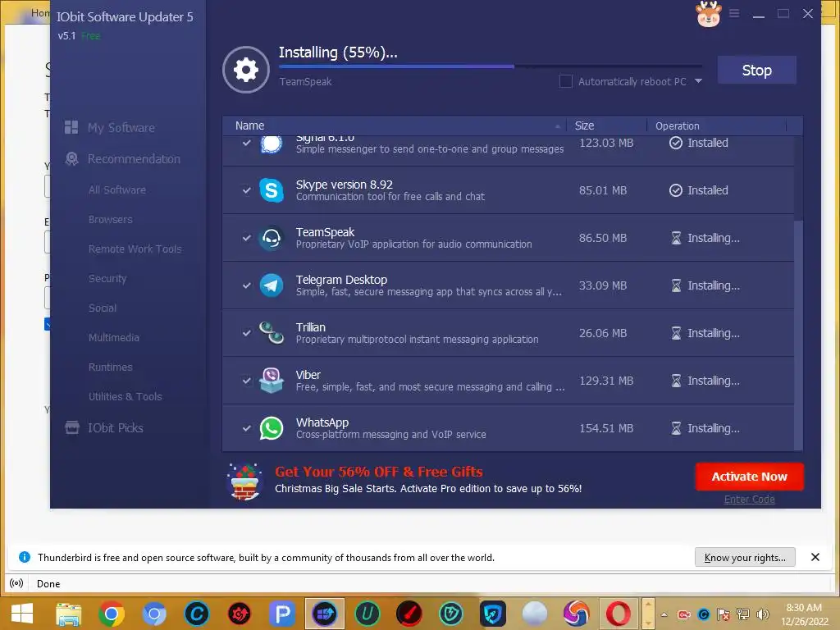This screenshot has height=630, width=840.
Task: Select Social category
Action: point(103,308)
